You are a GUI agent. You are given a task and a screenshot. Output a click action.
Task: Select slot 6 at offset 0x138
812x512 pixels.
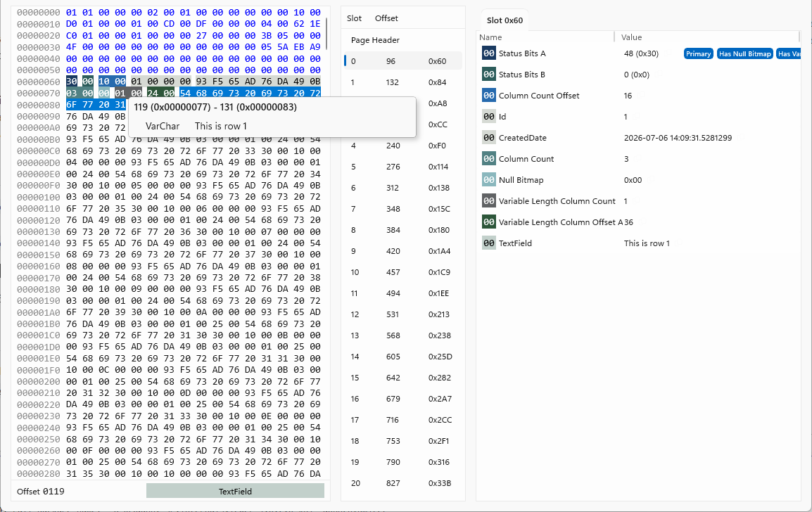tap(403, 188)
